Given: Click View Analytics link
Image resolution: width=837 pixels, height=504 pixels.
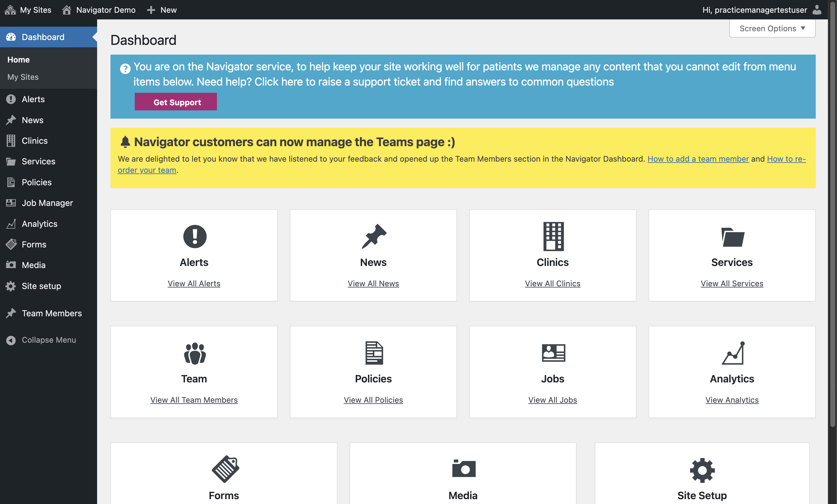Looking at the screenshot, I should click(x=732, y=400).
